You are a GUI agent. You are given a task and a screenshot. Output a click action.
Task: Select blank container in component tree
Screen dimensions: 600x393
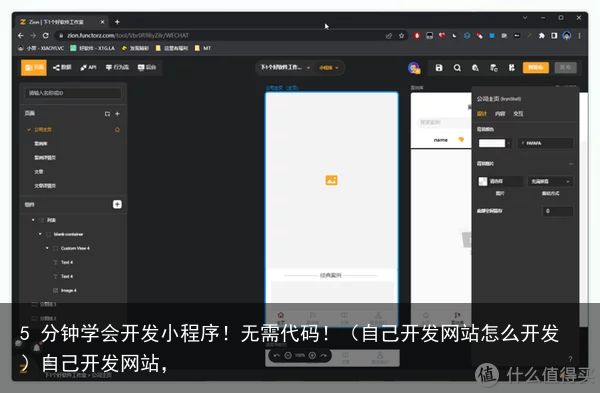tap(68, 234)
